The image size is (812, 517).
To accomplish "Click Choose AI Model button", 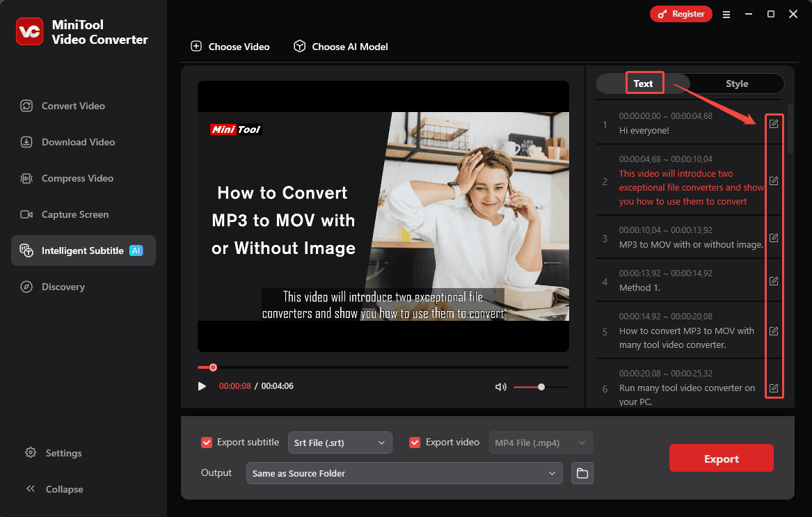I will tap(341, 47).
